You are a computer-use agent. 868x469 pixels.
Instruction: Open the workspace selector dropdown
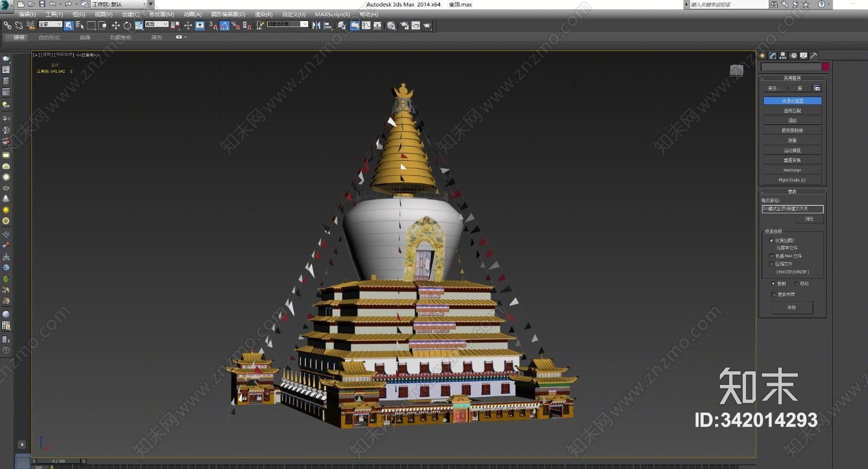[x=119, y=4]
